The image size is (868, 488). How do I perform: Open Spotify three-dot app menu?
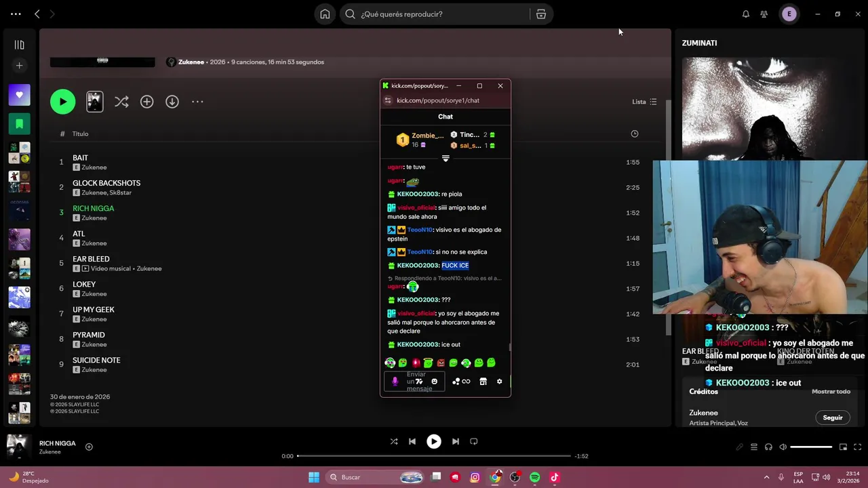click(16, 14)
